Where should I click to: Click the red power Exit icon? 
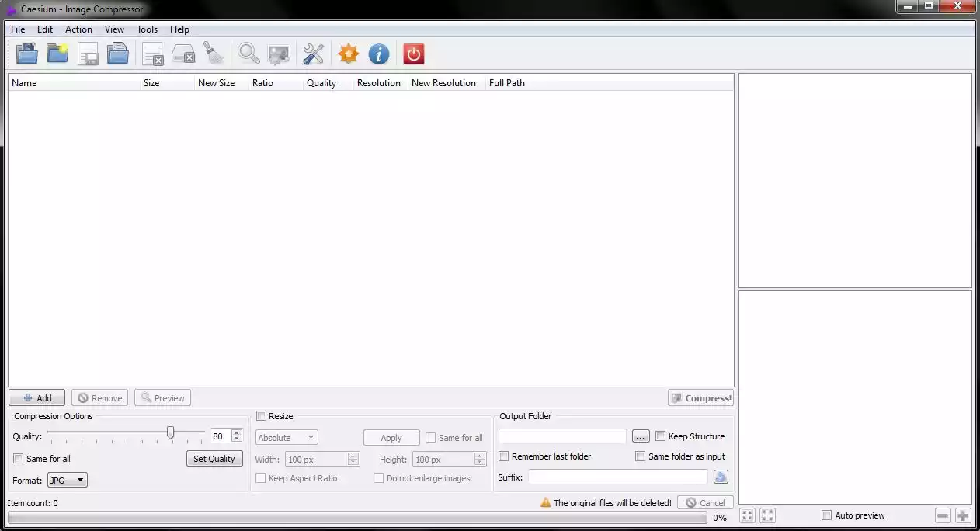[414, 54]
